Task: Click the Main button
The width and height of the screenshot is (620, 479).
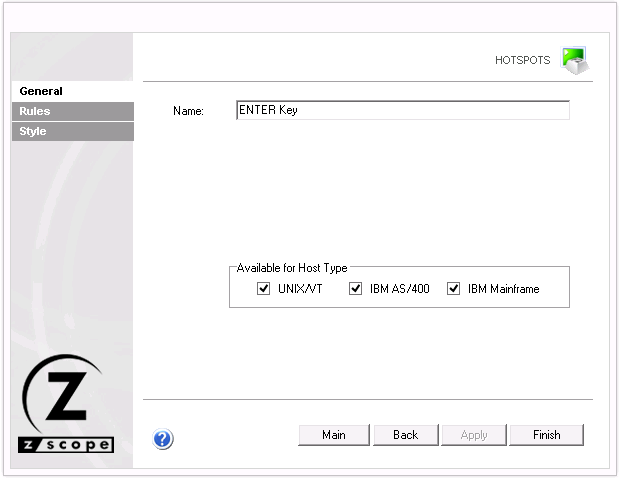Action: pos(334,435)
